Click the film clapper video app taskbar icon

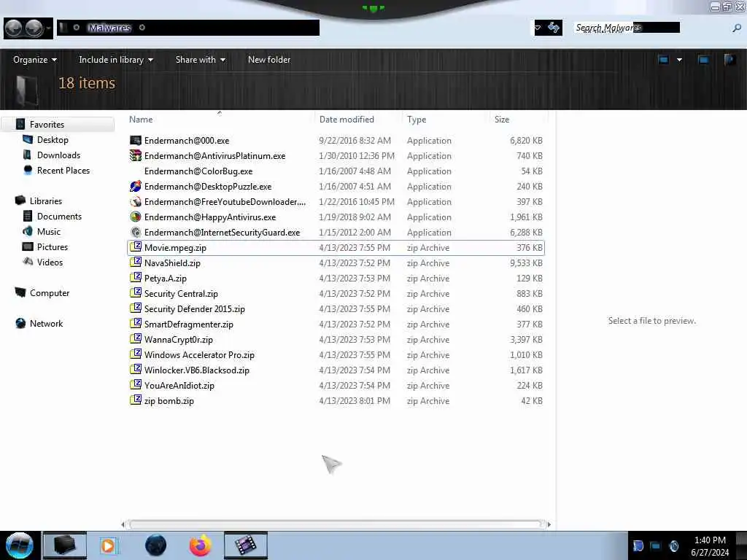245,545
